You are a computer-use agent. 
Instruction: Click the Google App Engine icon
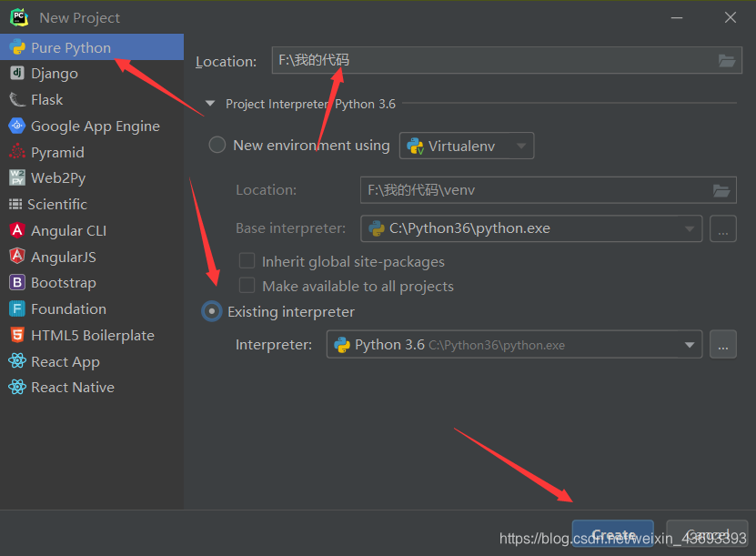[x=17, y=126]
